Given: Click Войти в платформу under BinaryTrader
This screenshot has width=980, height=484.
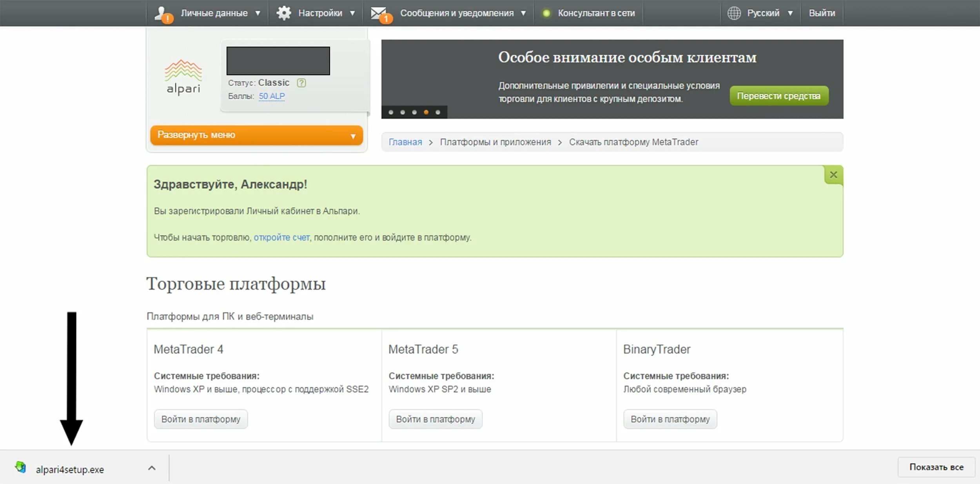Looking at the screenshot, I should pos(670,419).
